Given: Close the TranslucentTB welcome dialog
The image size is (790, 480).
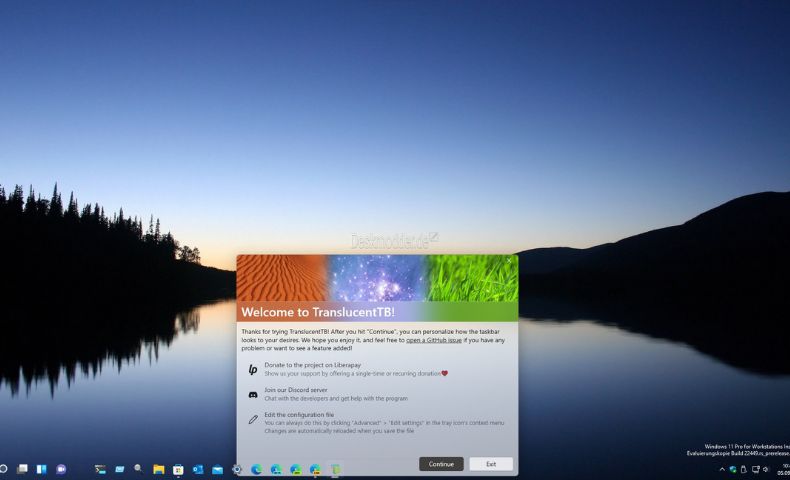Looking at the screenshot, I should tap(509, 260).
